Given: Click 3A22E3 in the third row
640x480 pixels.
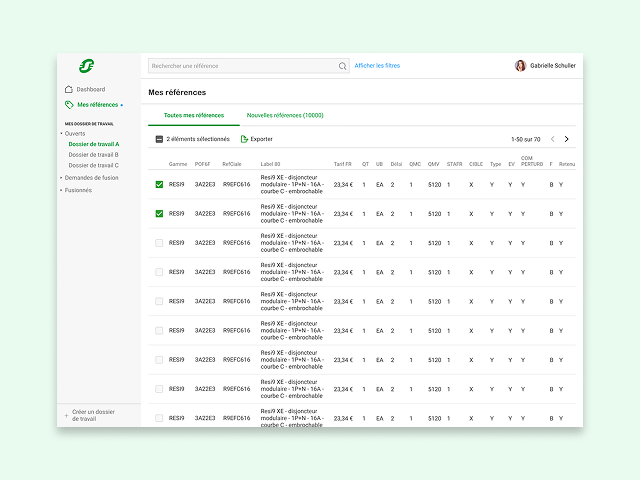Looking at the screenshot, I should pyautogui.click(x=205, y=243).
